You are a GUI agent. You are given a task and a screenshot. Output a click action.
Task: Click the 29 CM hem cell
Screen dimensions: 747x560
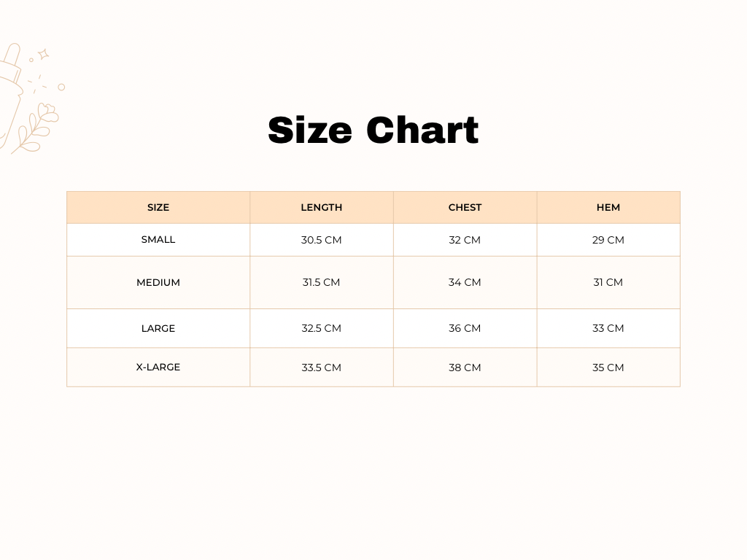coord(608,240)
